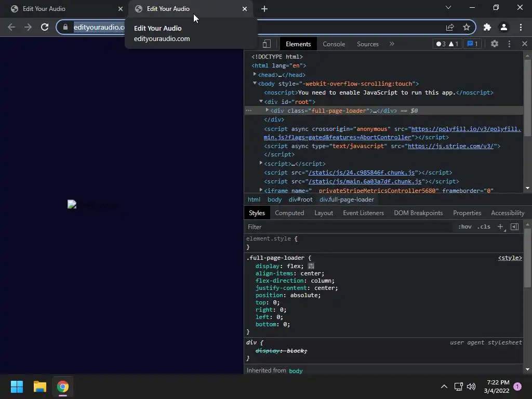Toggle the .cls classes panel
The height and width of the screenshot is (399, 532).
484,227
